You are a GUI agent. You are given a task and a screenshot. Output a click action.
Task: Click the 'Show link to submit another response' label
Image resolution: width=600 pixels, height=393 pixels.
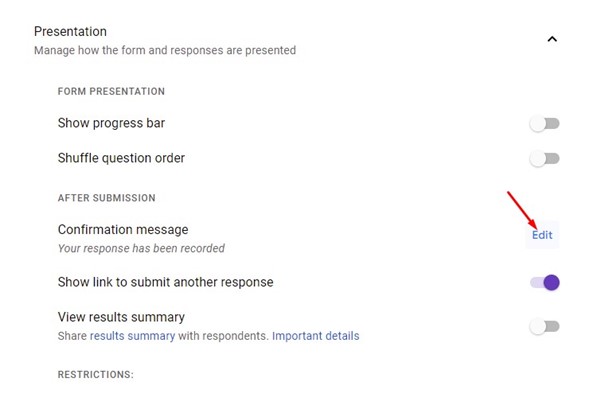[166, 282]
